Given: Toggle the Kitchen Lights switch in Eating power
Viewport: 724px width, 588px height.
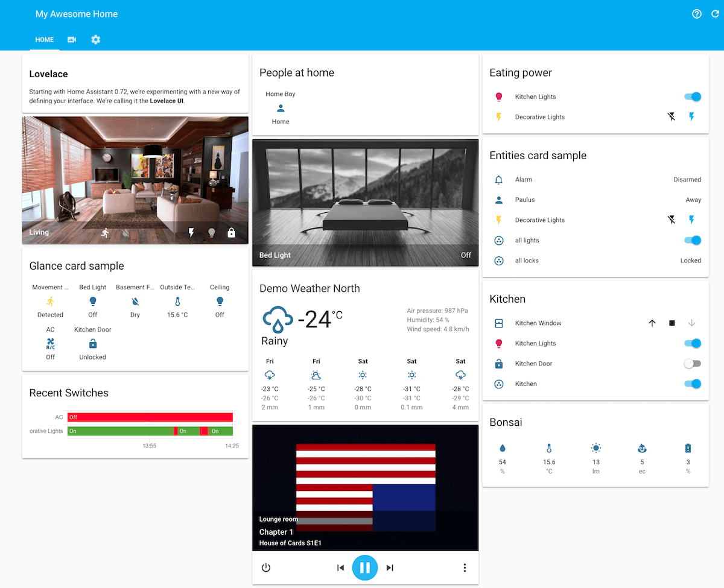Looking at the screenshot, I should click(692, 96).
